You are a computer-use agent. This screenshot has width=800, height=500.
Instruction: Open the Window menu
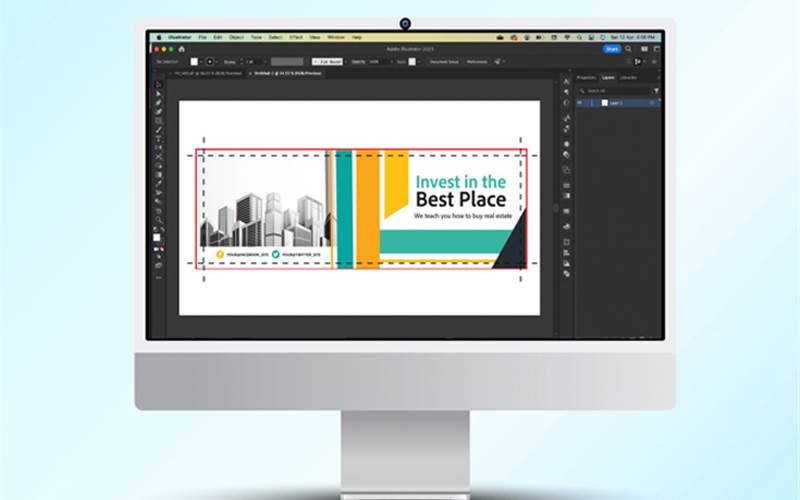336,37
